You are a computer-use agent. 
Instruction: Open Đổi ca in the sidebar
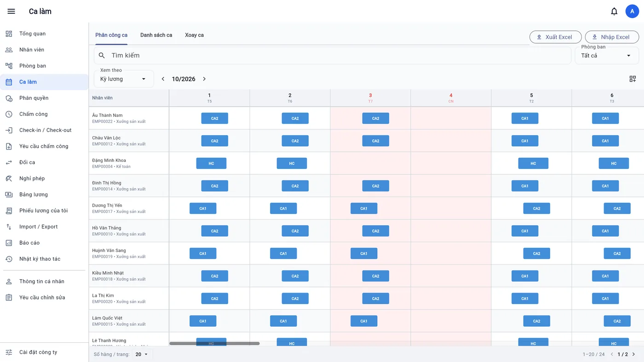pyautogui.click(x=44, y=162)
